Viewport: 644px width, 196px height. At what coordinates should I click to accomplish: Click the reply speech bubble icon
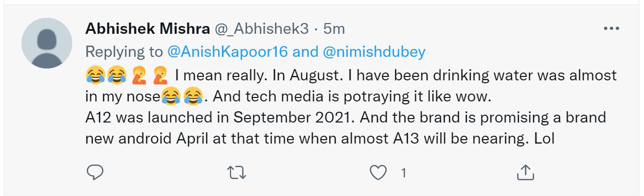click(x=95, y=171)
